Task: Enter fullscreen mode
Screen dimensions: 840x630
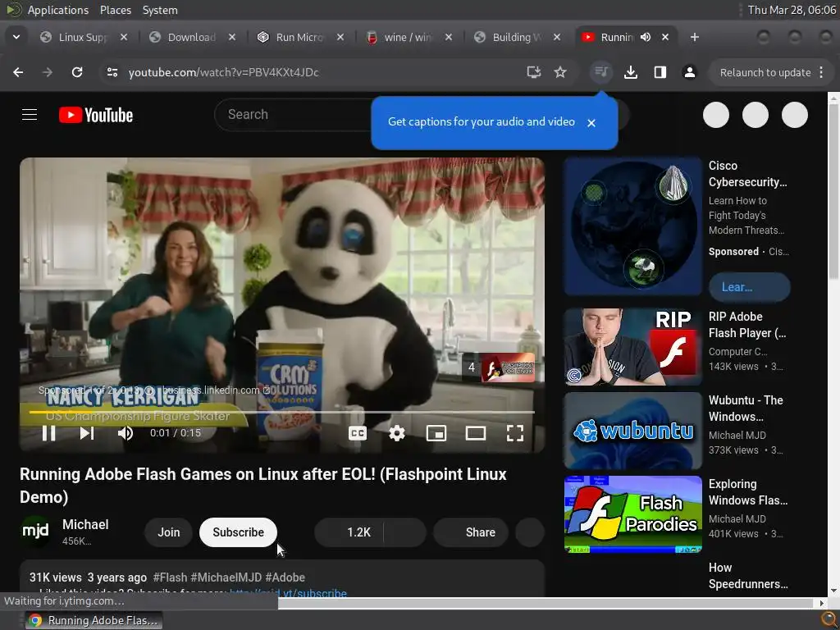Action: [515, 433]
